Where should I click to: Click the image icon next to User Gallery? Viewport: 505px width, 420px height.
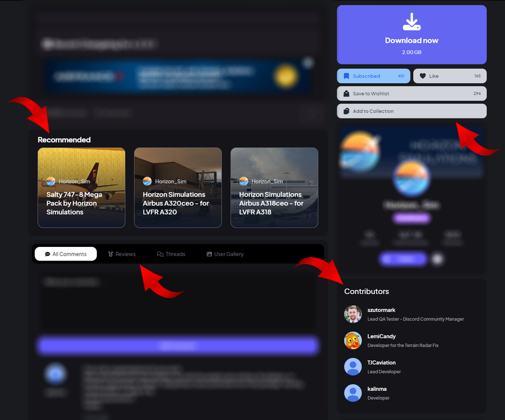208,254
